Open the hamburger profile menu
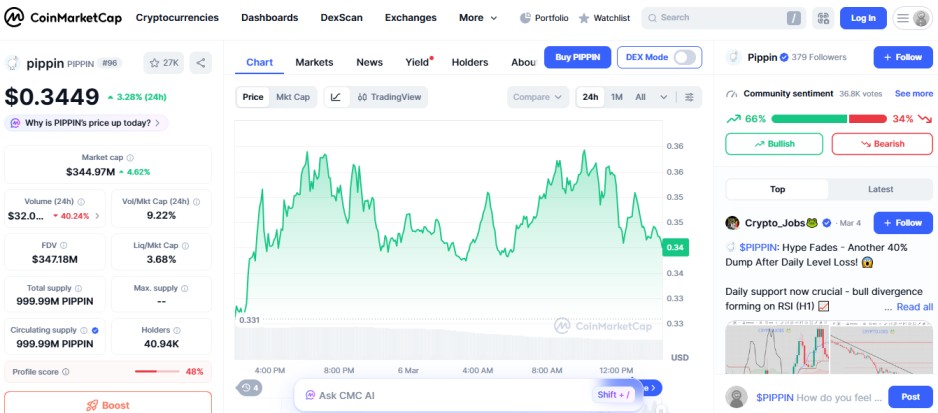 pos(913,18)
